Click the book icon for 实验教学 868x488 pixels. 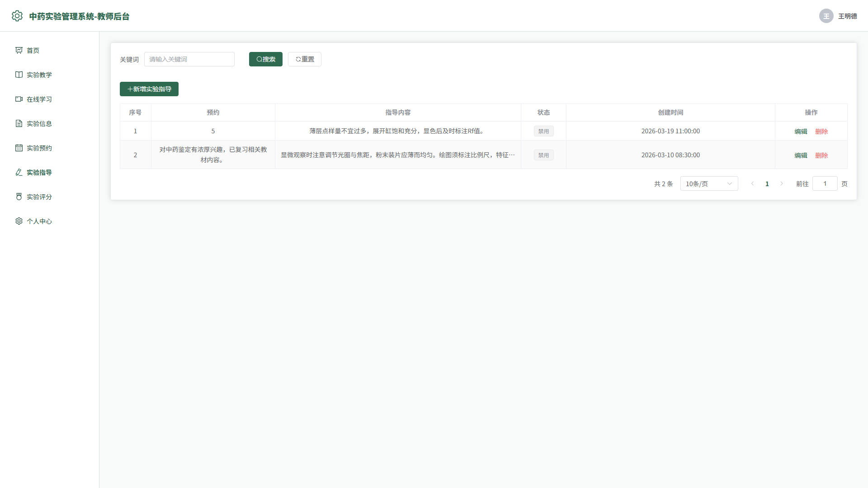click(19, 75)
